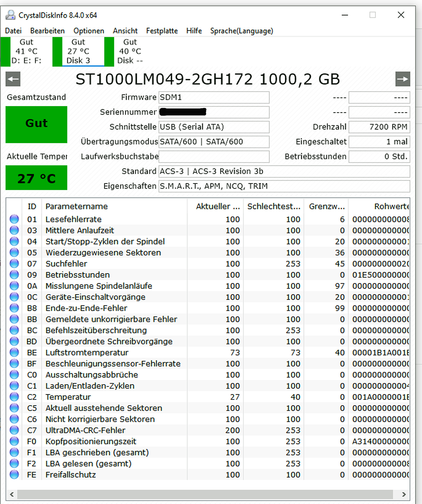Click the Standard field ACS-3 Revision 3b
Screen dimensions: 422x504
point(284,171)
